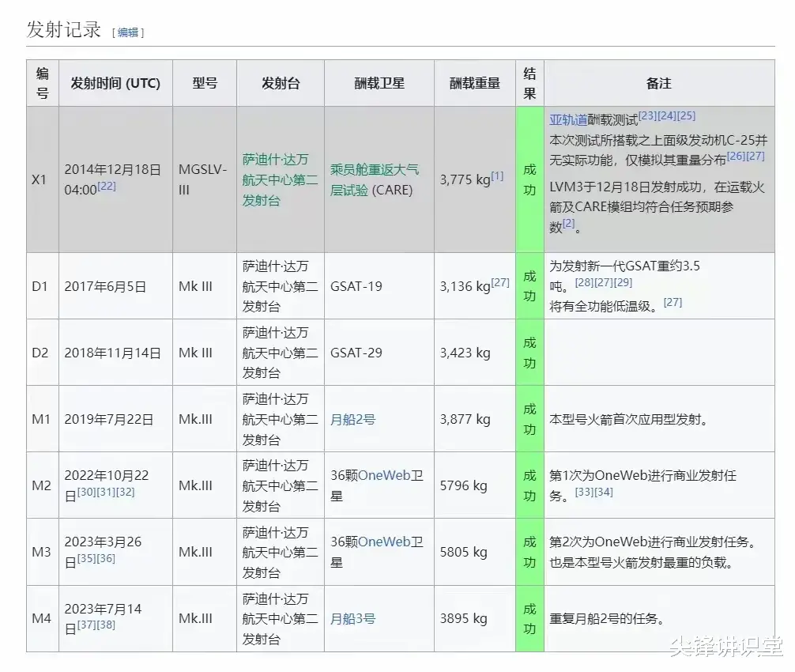The image size is (795, 672).
Task: Click the 2019年7月22日 date cell
Action: tap(115, 420)
